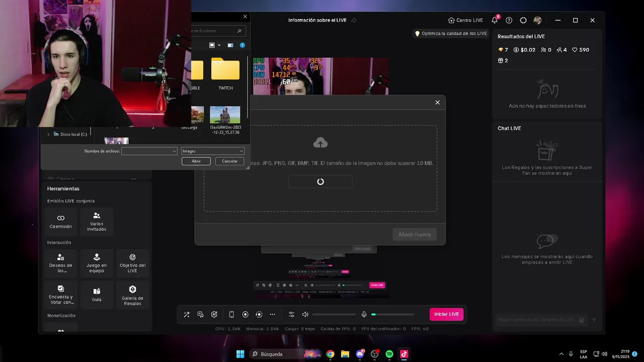This screenshot has width=644, height=362.
Task: Open the Coemisión tool
Action: point(60,221)
